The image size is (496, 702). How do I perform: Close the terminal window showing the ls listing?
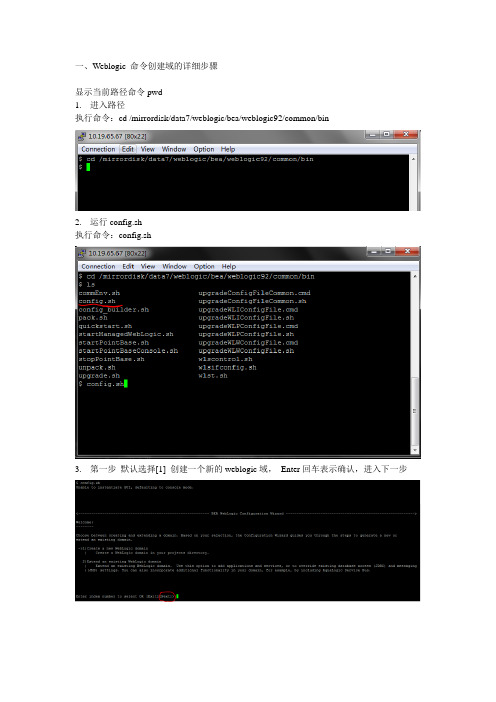[407, 252]
